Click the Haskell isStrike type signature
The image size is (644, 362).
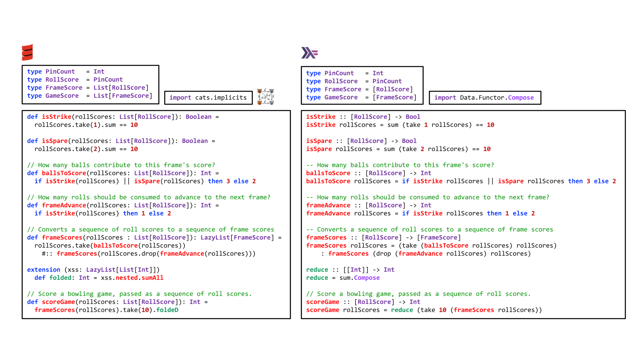click(363, 117)
